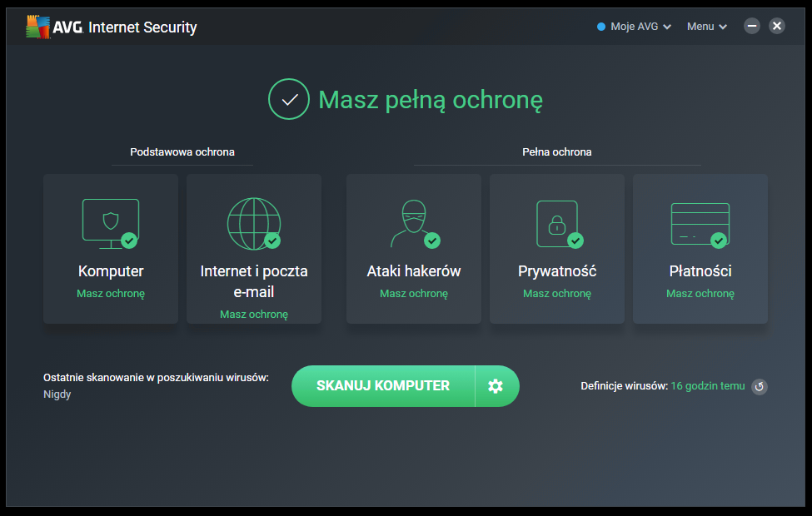Switch to the Pełna ochrona section
812x516 pixels.
[556, 151]
